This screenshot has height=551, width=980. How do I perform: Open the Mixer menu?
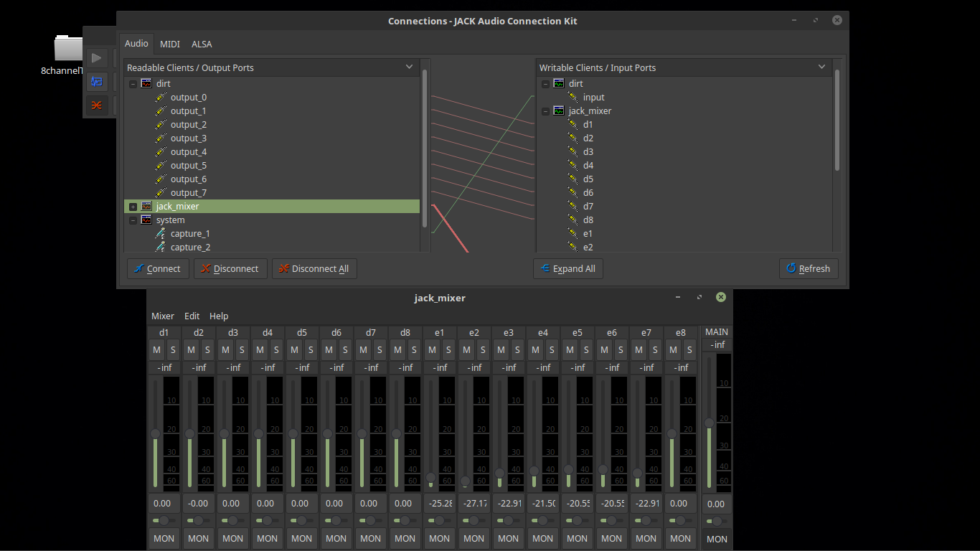163,316
